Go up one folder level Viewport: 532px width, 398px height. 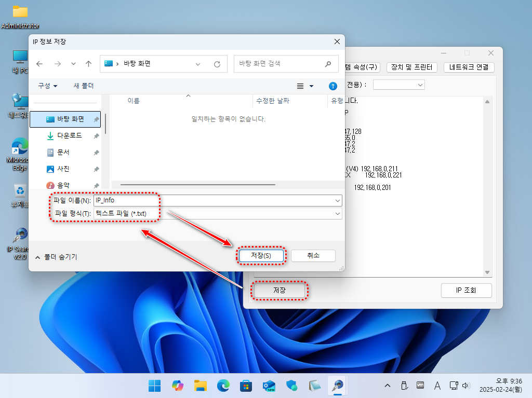[x=88, y=64]
